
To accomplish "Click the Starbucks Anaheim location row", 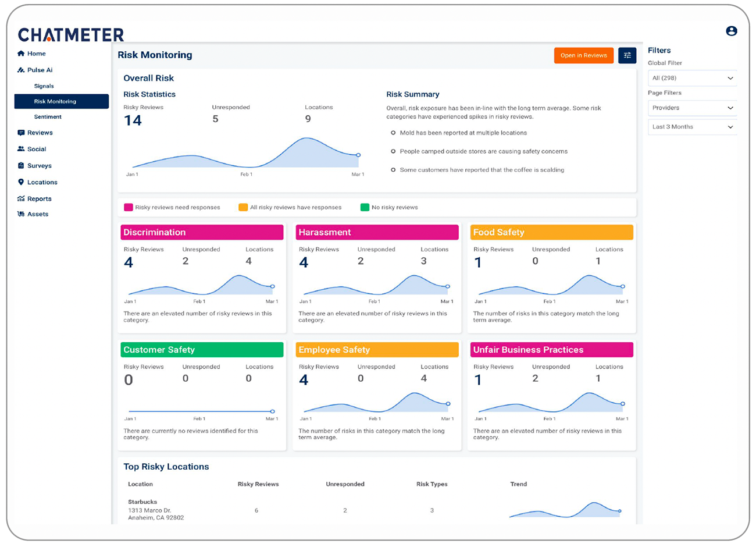I will tap(156, 510).
